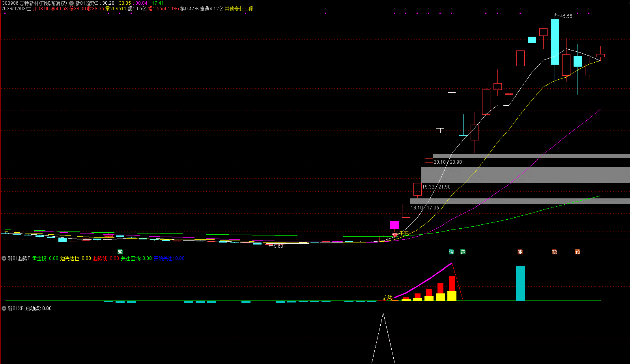
Task: Click the 榜 leaderboard event badge
Action: click(554, 252)
